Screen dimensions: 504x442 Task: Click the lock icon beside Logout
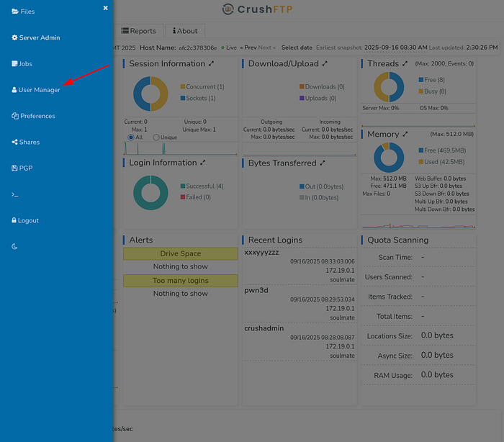pyautogui.click(x=14, y=220)
